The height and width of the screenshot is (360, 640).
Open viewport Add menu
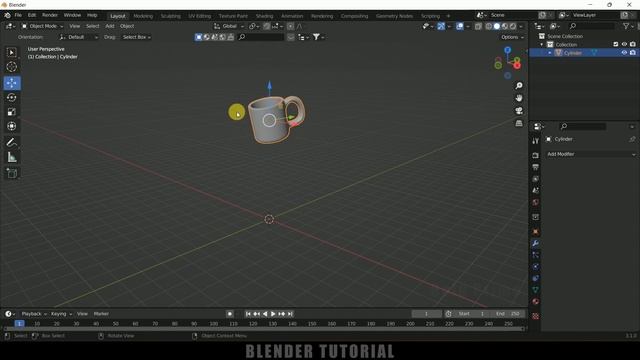pyautogui.click(x=110, y=26)
